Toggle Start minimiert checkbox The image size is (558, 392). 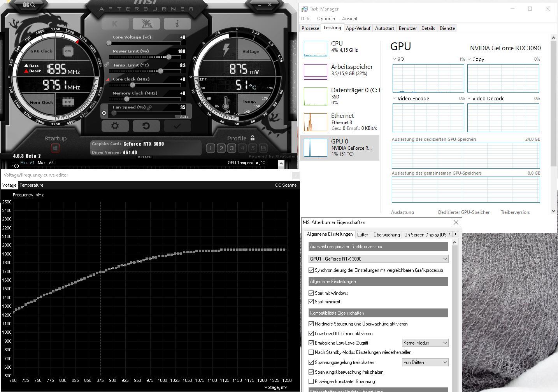click(311, 302)
